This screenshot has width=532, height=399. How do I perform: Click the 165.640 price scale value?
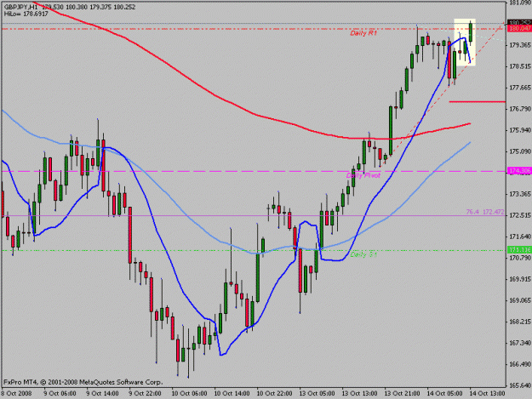coord(520,385)
